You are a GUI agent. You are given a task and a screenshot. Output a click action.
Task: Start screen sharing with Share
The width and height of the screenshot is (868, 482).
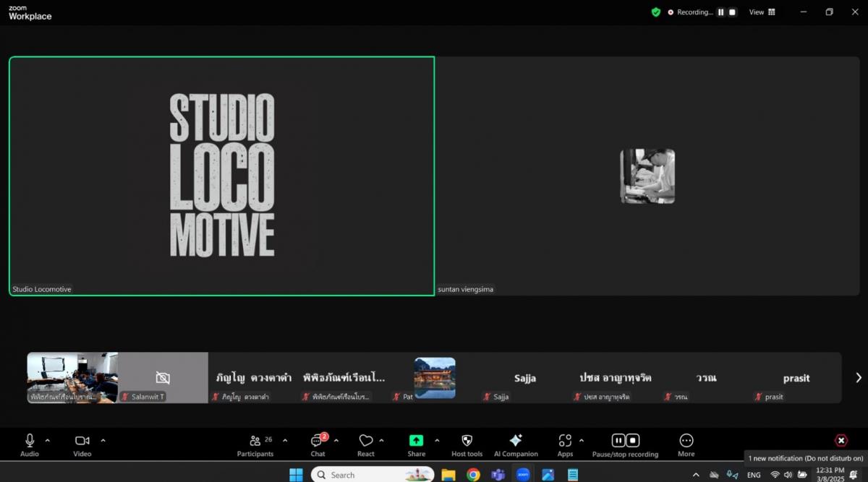[416, 444]
